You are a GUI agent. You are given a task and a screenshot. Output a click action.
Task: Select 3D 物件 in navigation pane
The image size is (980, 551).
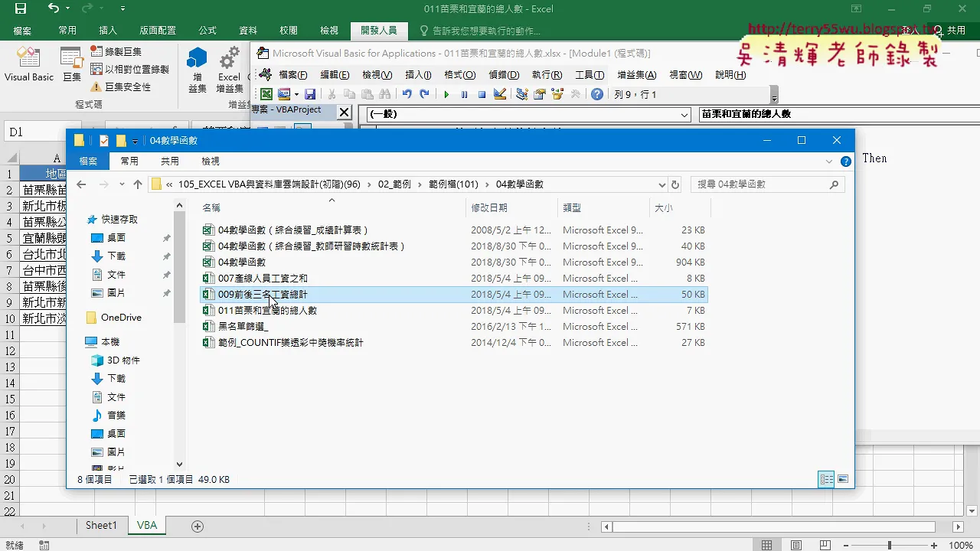point(115,360)
